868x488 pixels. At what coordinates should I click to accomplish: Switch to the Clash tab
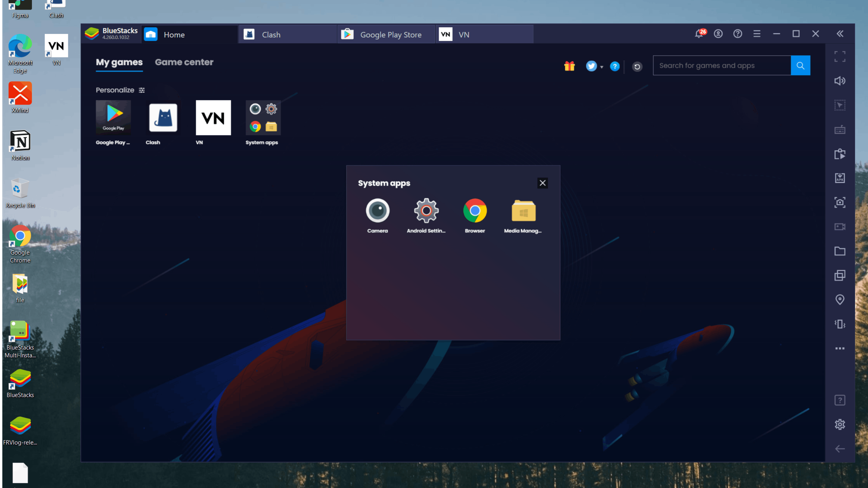(x=288, y=34)
